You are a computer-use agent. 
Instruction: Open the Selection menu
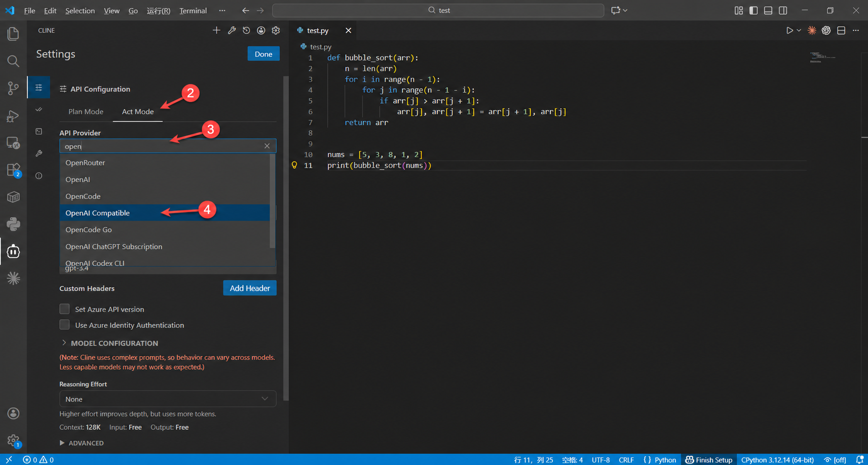pyautogui.click(x=80, y=10)
